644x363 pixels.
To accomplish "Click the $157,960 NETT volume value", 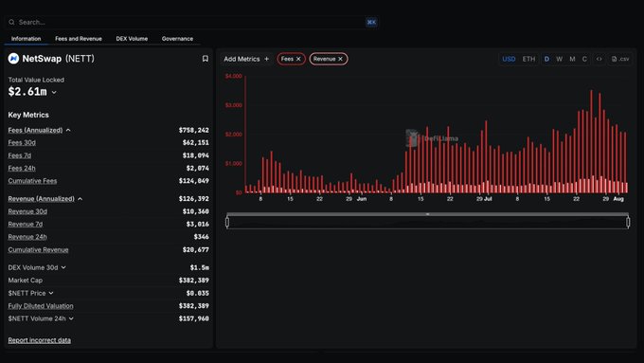I will coord(194,318).
